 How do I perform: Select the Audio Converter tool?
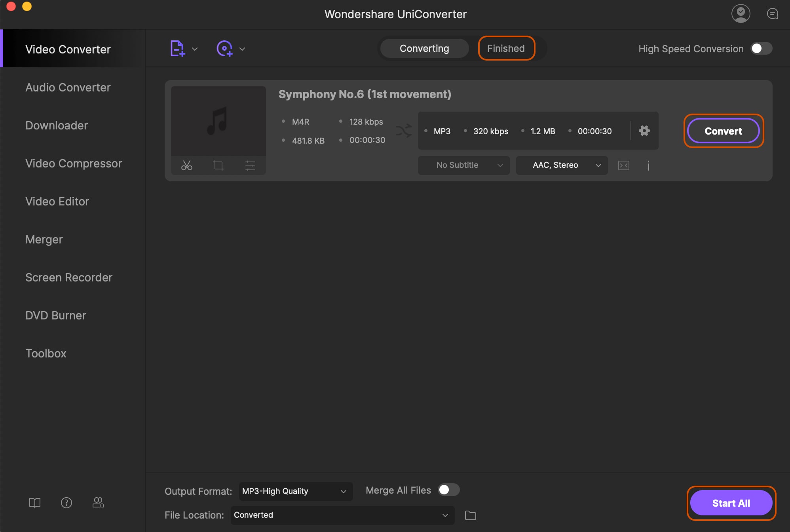[68, 87]
